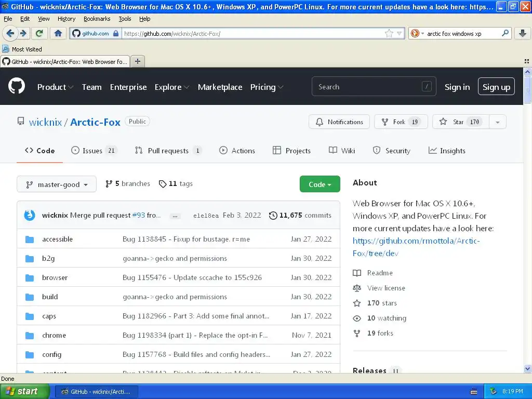Click the vertical scrollbar down arrow
Screen dimensions: 532x399
(527, 369)
